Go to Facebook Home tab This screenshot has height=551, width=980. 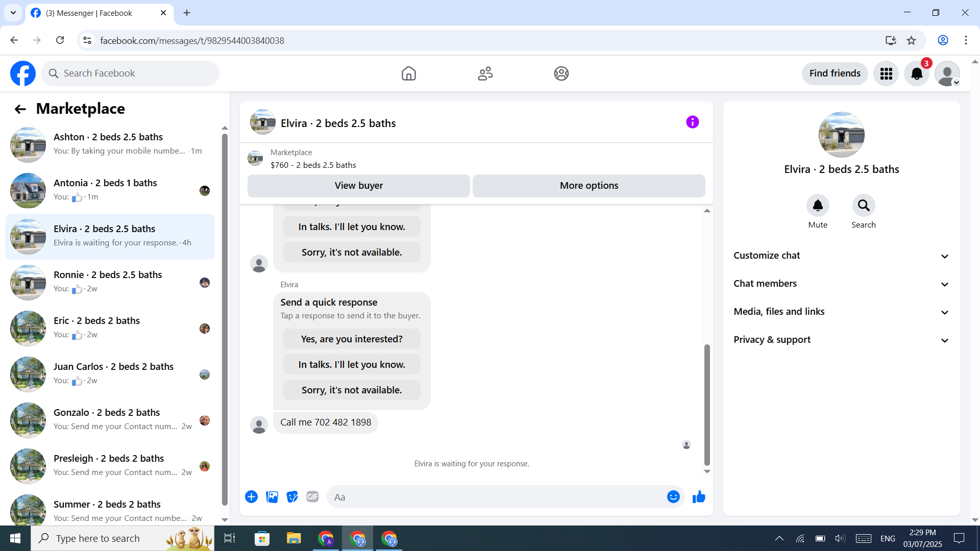[408, 73]
